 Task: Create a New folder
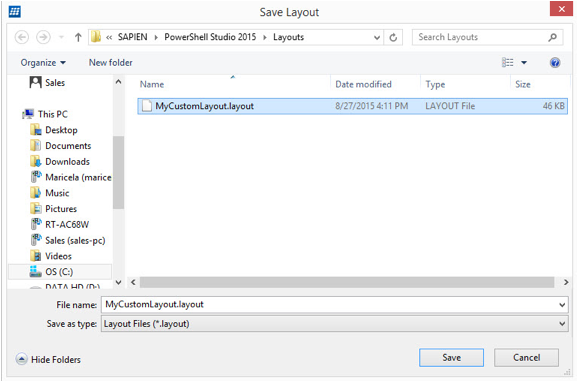[110, 63]
